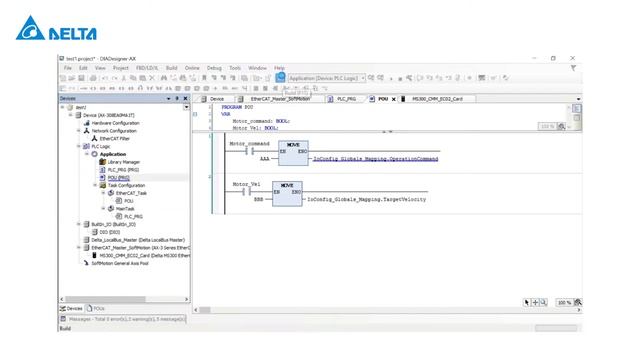The image size is (640, 360).
Task: Click the Login icon beside application dropdown
Action: [371, 78]
